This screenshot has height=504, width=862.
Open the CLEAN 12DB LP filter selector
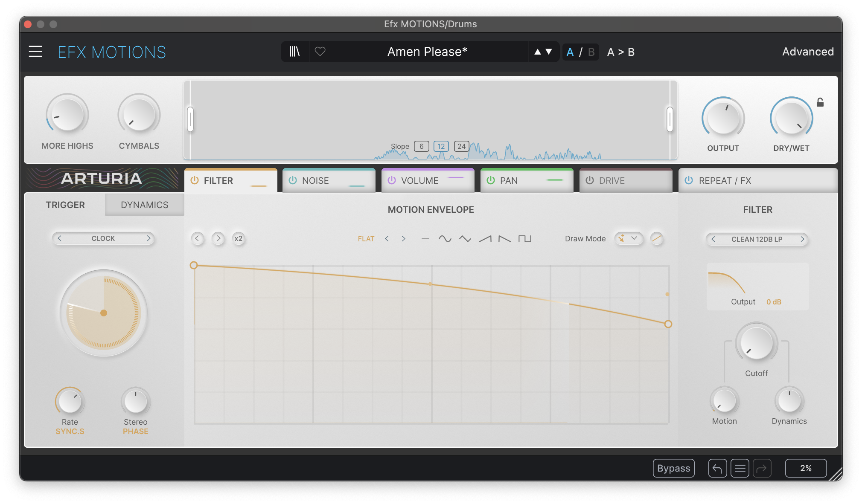(757, 239)
